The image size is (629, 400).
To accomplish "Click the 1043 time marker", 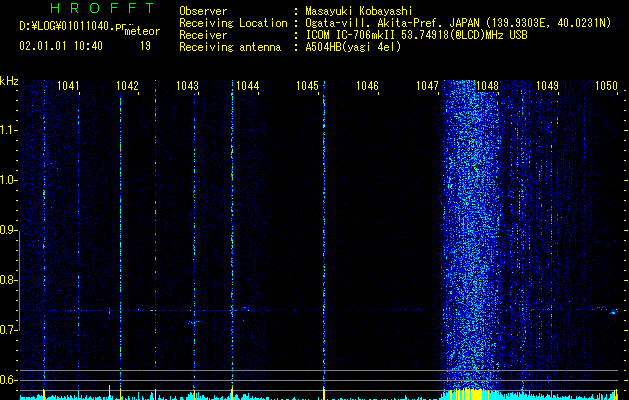I will 187,86.
